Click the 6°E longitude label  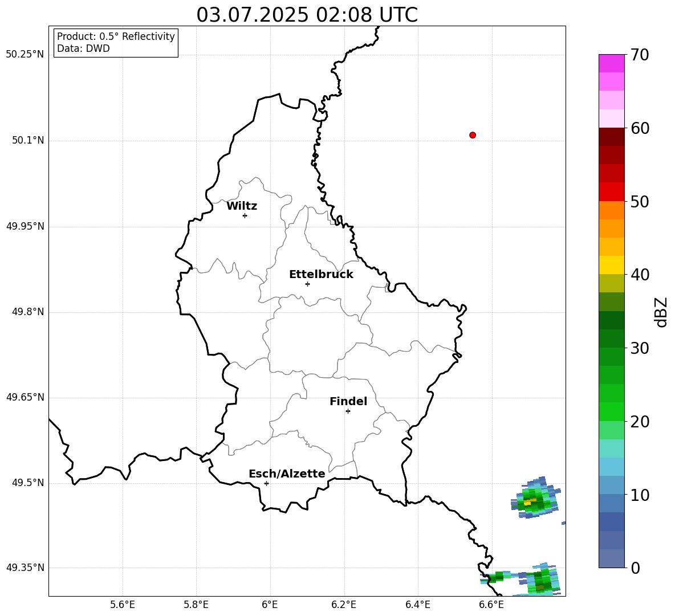(x=270, y=605)
